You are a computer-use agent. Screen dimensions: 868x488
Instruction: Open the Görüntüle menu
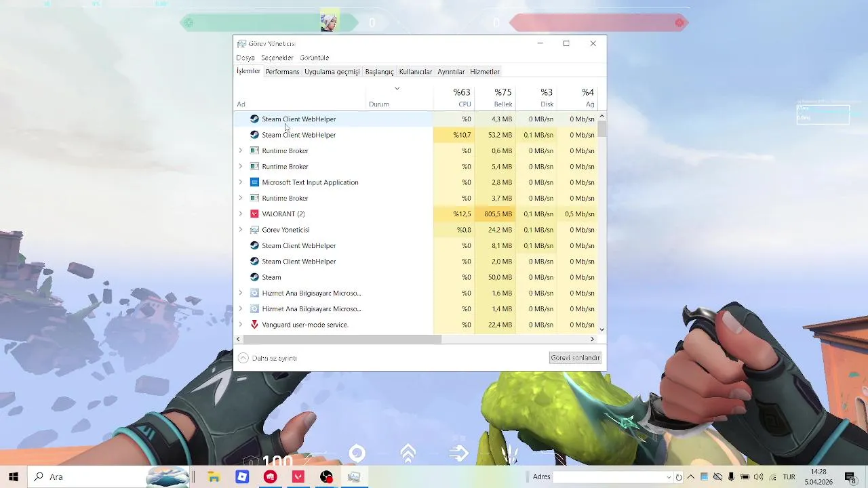pyautogui.click(x=315, y=58)
